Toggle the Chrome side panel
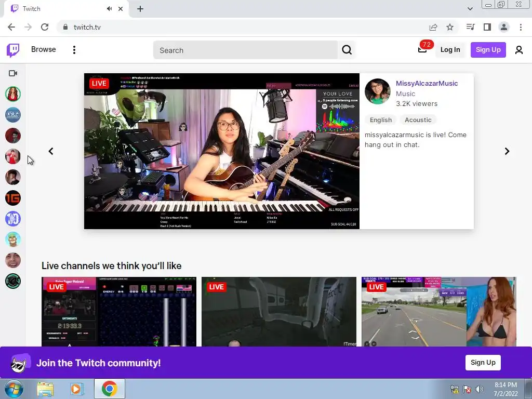Image resolution: width=532 pixels, height=399 pixels. pyautogui.click(x=487, y=27)
